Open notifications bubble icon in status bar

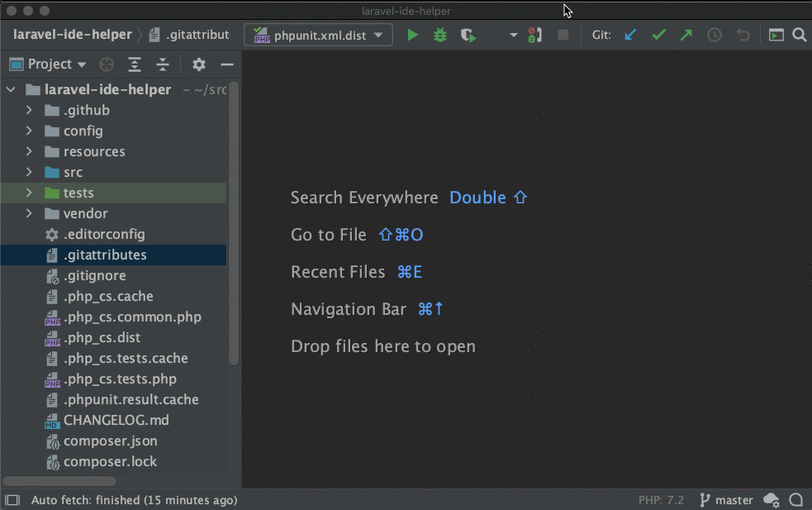[x=796, y=500]
